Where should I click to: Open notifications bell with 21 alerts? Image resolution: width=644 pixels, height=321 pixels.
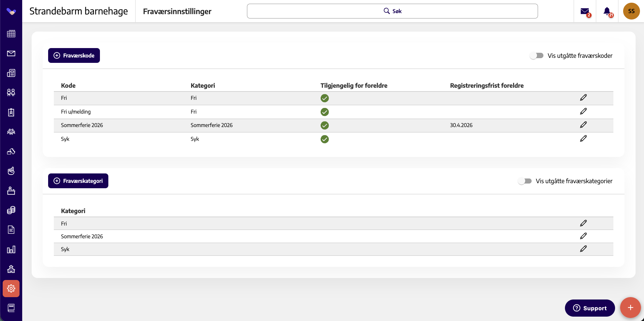point(608,12)
